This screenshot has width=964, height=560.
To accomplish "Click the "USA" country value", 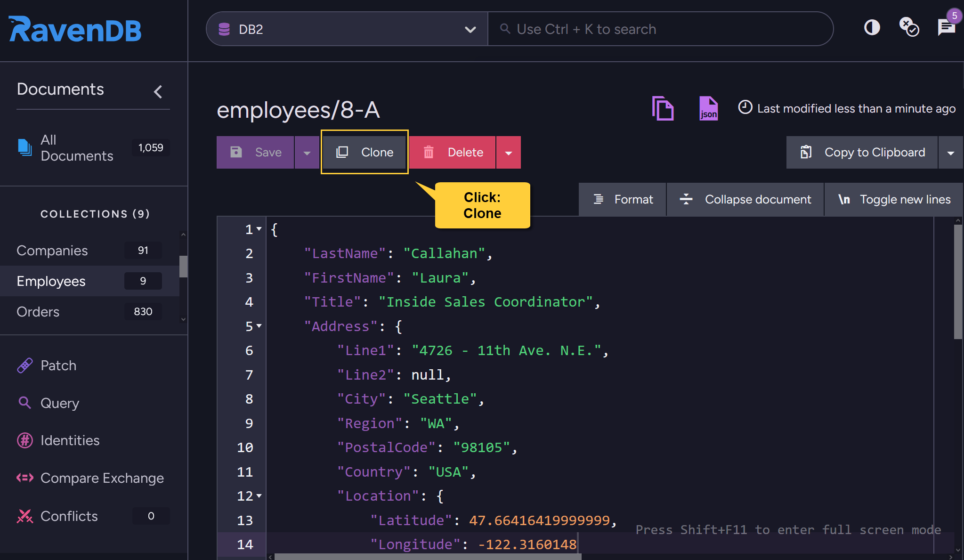I will 448,472.
